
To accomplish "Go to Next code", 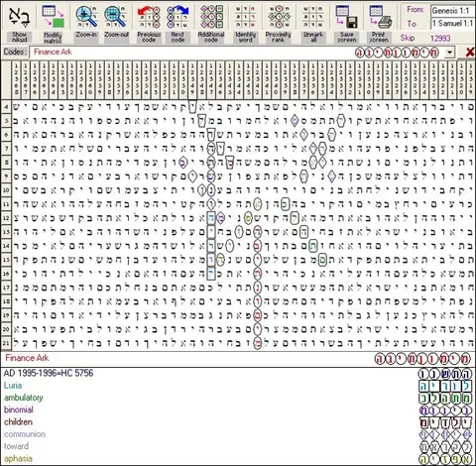I will pos(178,17).
